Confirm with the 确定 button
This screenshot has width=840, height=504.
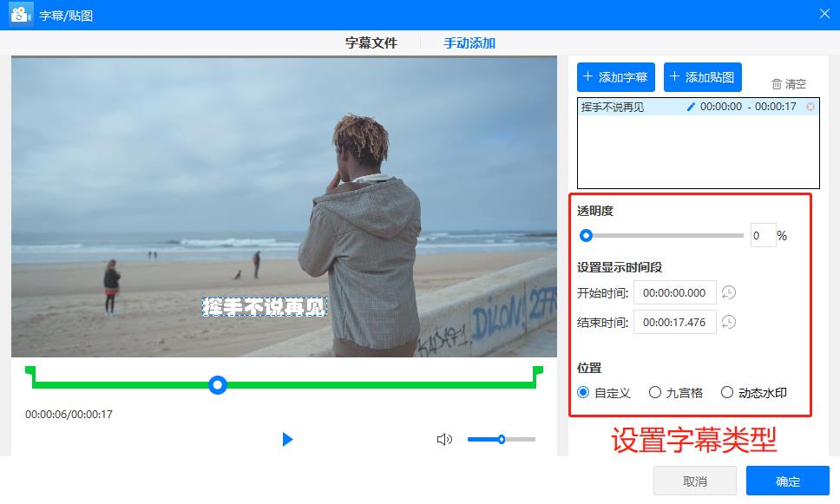[x=788, y=481]
